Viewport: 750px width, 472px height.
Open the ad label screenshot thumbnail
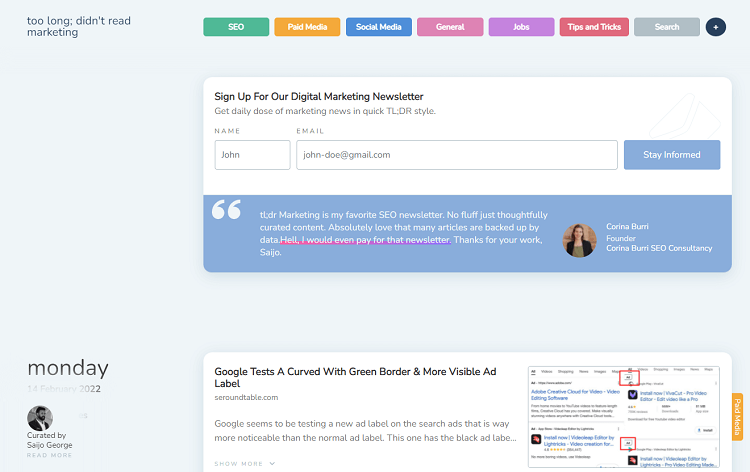click(624, 417)
